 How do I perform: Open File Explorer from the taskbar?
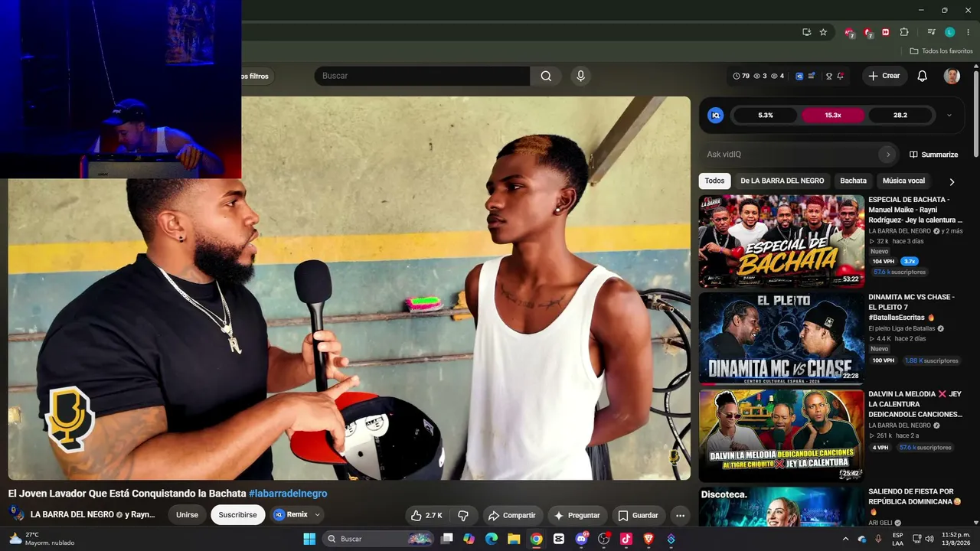tap(514, 539)
